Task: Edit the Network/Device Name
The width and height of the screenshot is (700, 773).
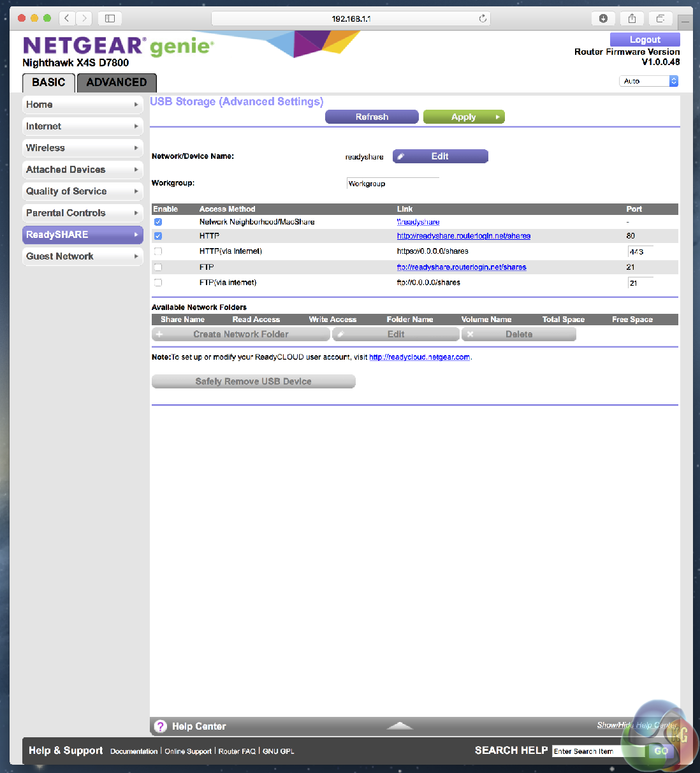Action: 440,156
